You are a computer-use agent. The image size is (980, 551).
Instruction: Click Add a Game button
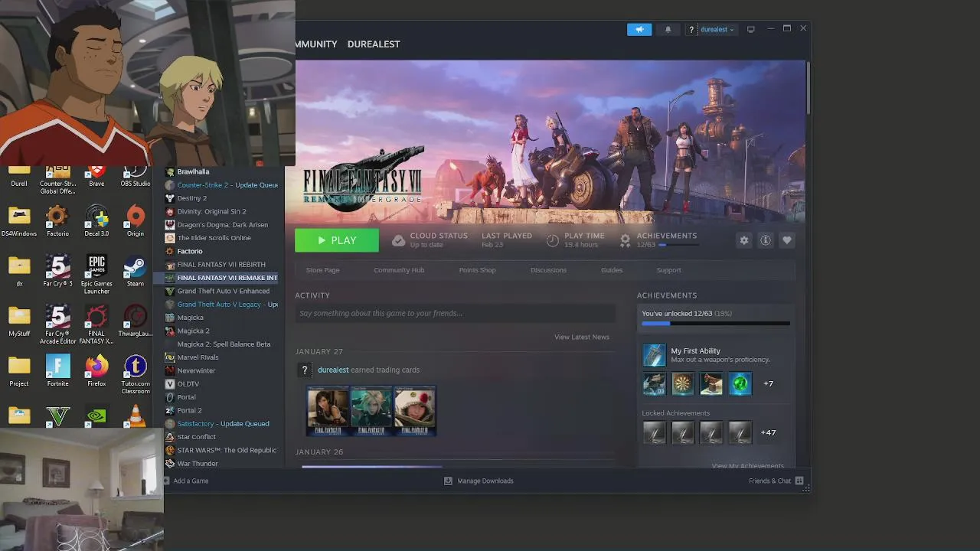pyautogui.click(x=185, y=481)
